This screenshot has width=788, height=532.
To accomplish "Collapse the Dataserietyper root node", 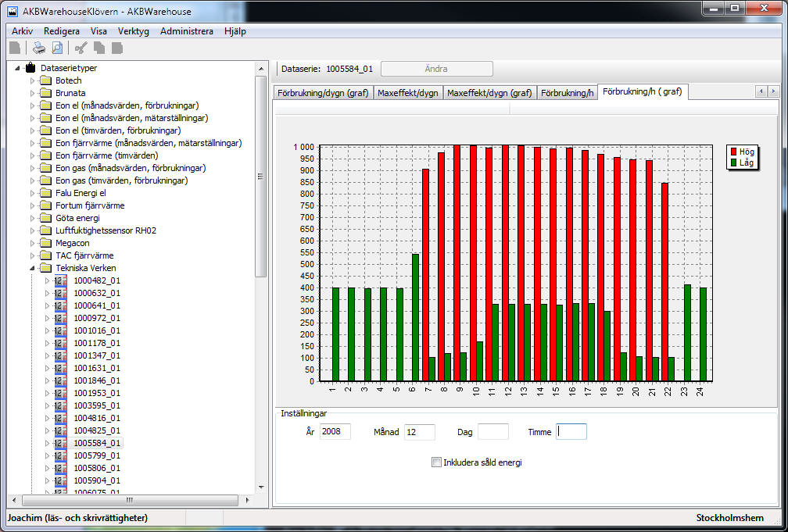I will coord(17,68).
